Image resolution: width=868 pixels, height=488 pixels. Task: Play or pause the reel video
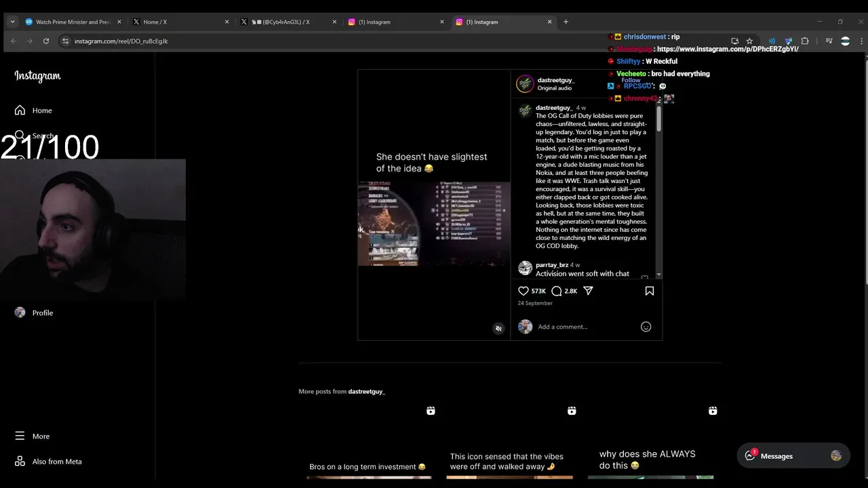434,203
